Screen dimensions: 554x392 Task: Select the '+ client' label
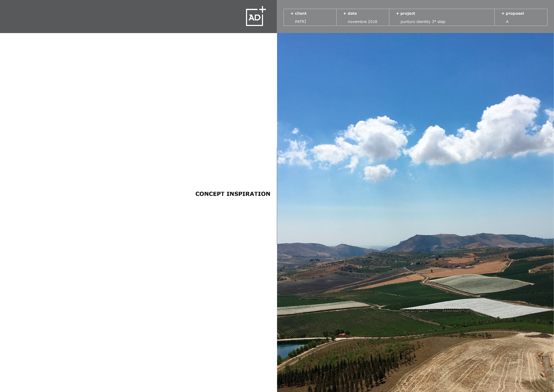(x=298, y=14)
